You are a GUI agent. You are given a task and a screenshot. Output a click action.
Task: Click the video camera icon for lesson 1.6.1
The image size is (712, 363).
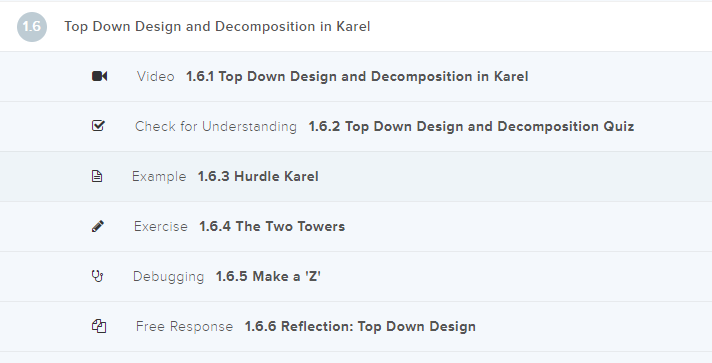(99, 76)
